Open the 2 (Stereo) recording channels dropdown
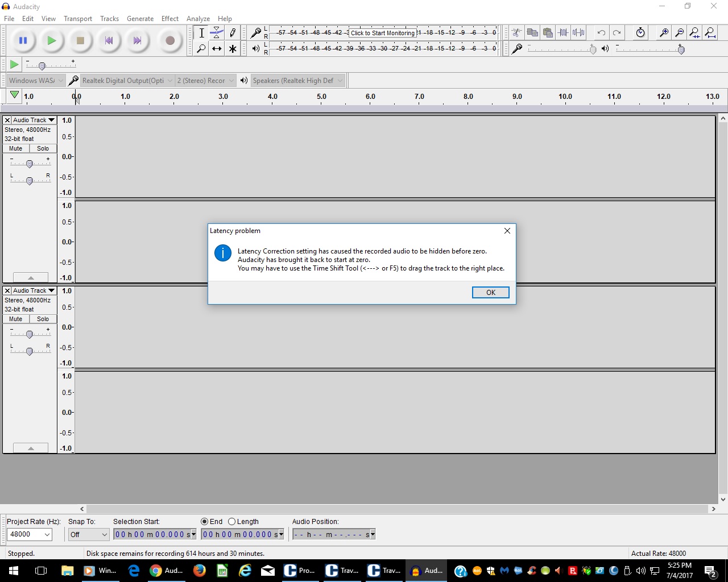Image resolution: width=728 pixels, height=582 pixels. (x=205, y=81)
